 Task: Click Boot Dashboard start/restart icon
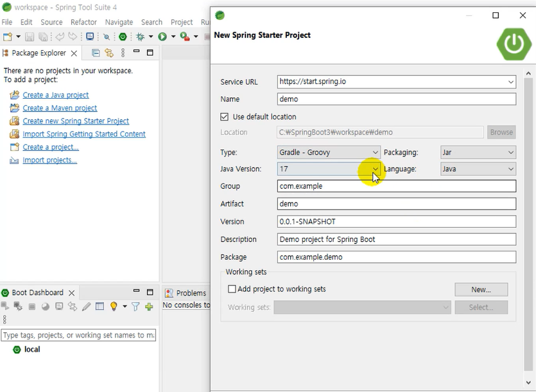[5, 306]
